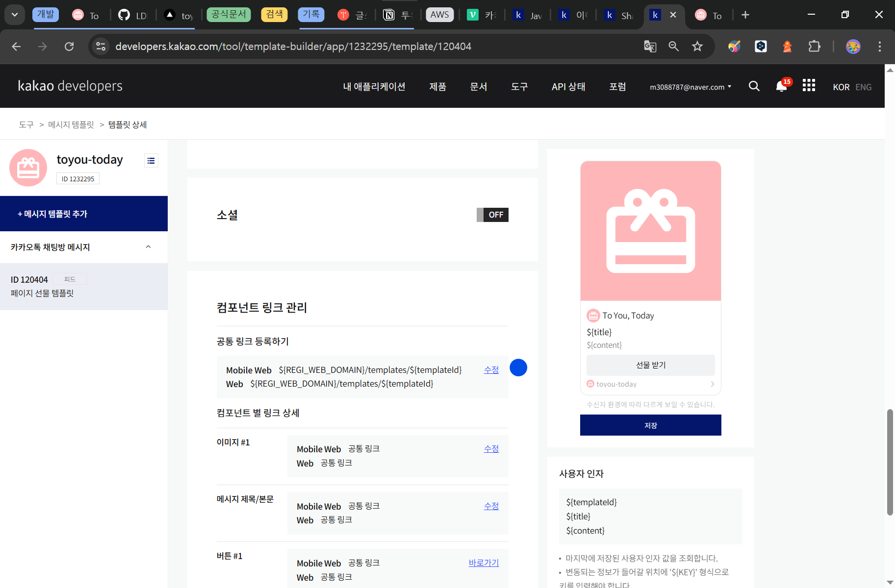Click the page vertical scrollbar thumb
Screen dimensions: 895x588
[x=890, y=462]
